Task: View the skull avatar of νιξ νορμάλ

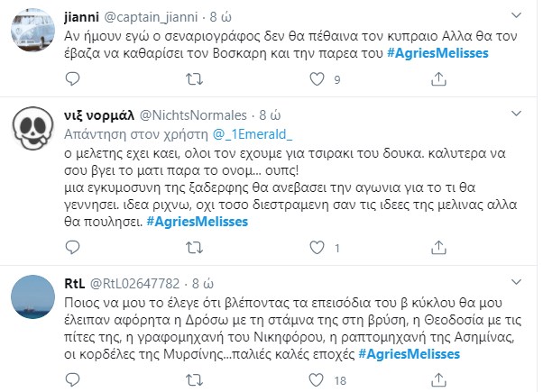Action: click(36, 134)
